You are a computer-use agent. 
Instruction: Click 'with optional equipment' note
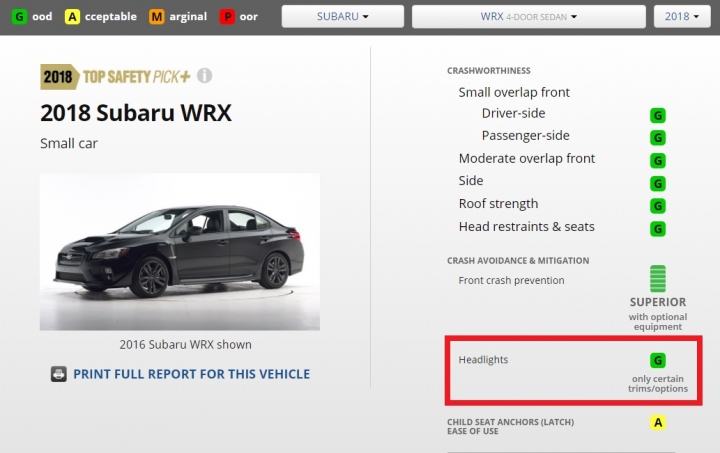click(658, 322)
